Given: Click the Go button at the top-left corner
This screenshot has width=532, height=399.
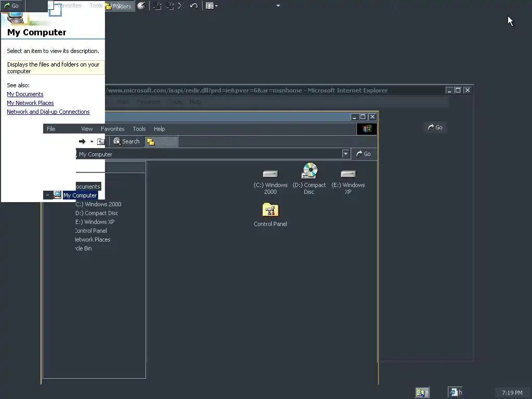Looking at the screenshot, I should [x=11, y=6].
